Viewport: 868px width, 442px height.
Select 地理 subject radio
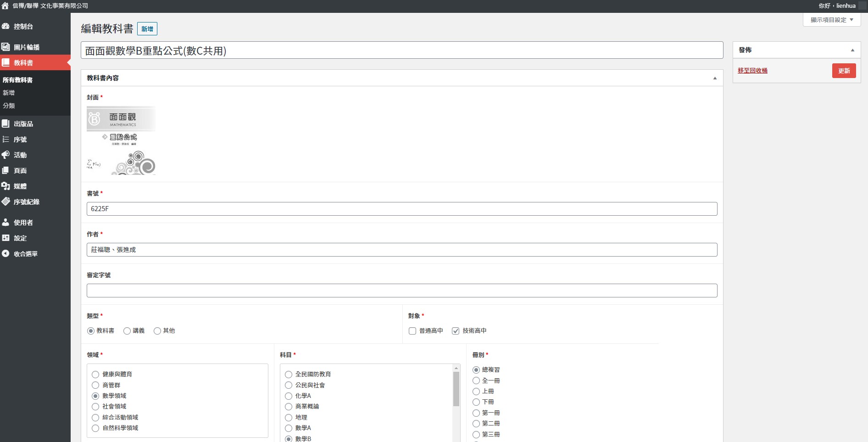tap(289, 418)
